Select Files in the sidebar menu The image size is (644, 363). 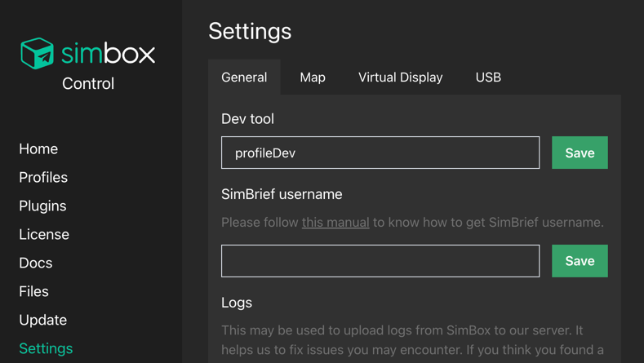point(33,291)
